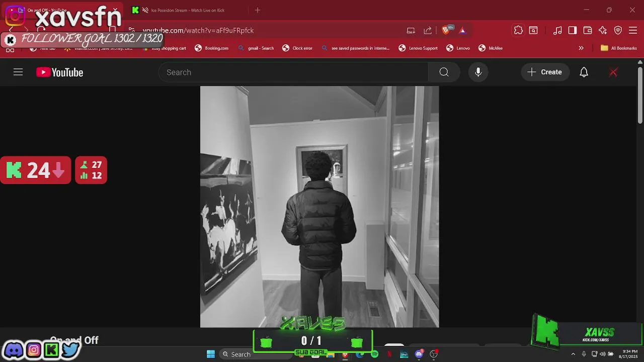Open Brave Shields lion icon

446,31
